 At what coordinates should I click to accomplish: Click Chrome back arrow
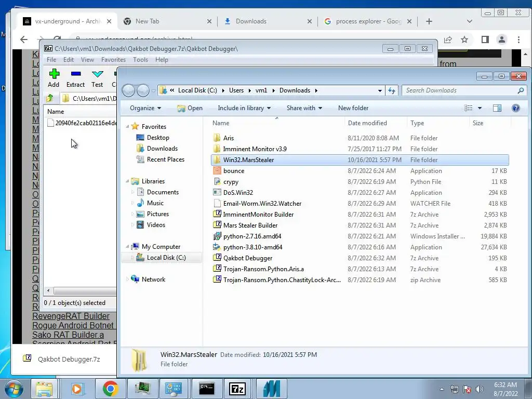[24, 39]
